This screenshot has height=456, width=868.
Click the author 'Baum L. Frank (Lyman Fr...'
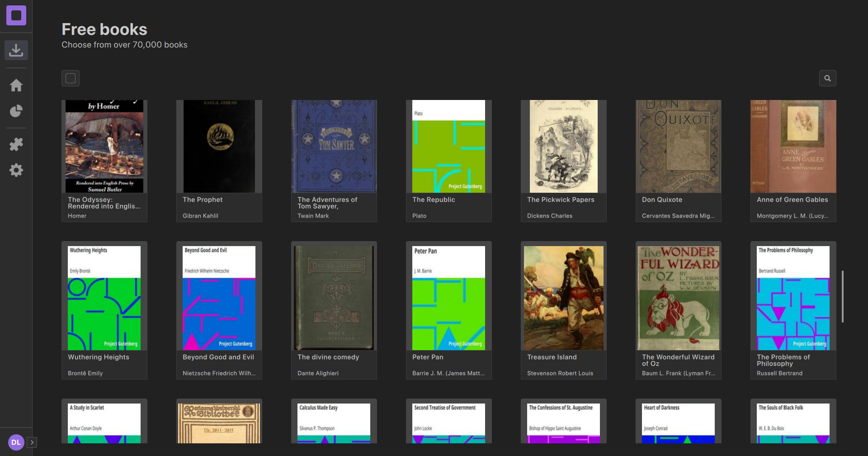click(679, 373)
